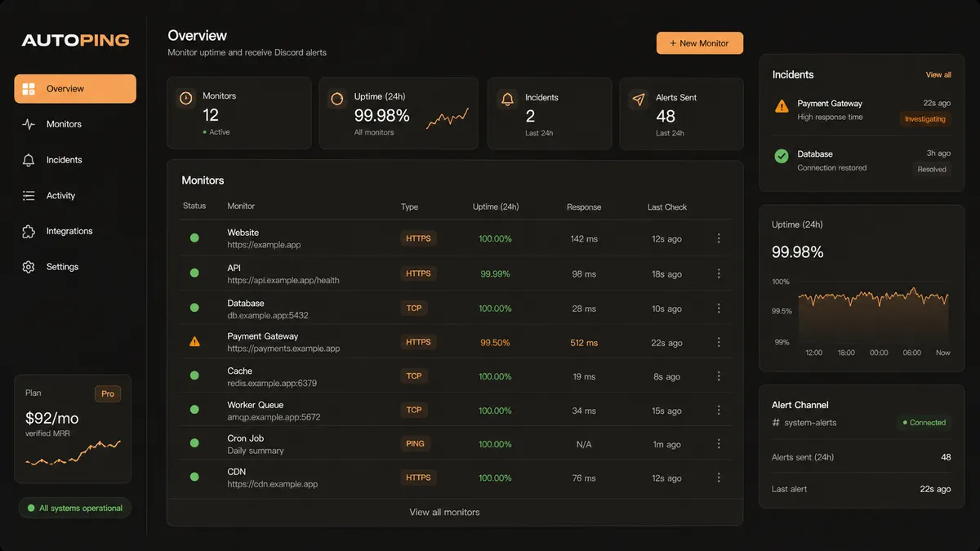Click the warning icon in Payment Gateway incident
This screenshot has height=551, width=980.
[782, 106]
